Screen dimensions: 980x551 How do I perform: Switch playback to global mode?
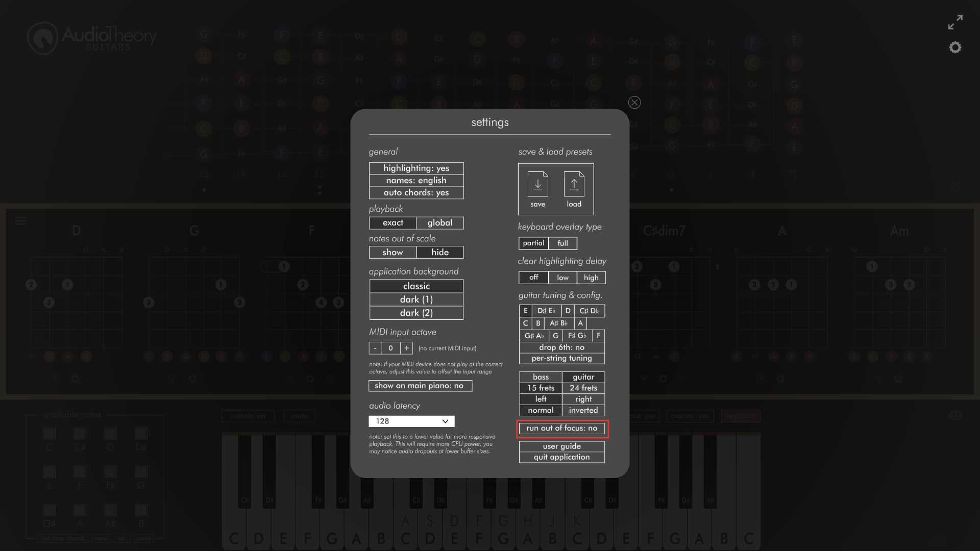440,222
